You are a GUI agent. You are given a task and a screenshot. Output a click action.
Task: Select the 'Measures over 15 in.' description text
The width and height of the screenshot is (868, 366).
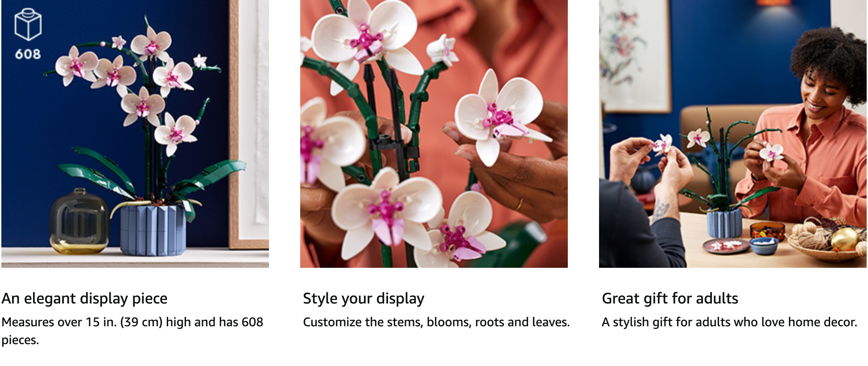[132, 331]
